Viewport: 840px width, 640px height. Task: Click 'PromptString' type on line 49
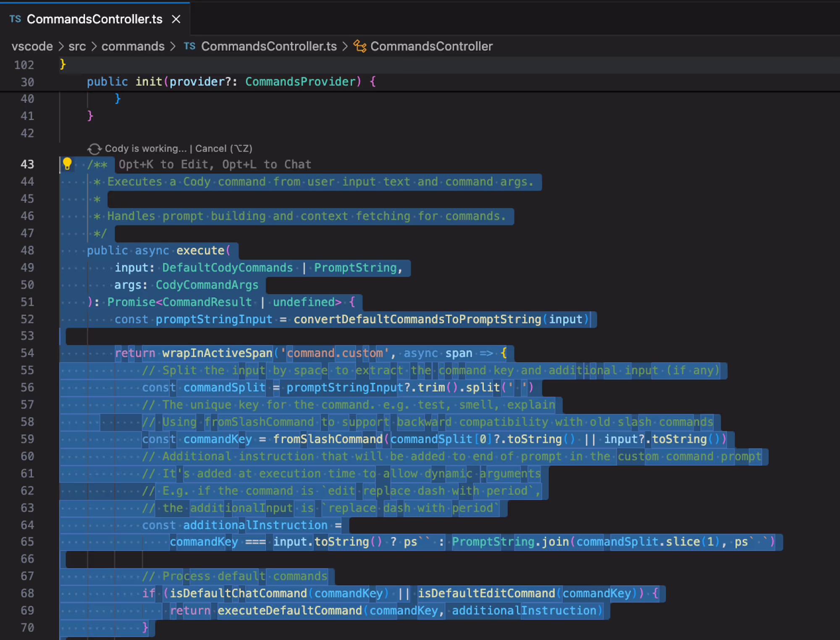[355, 268]
